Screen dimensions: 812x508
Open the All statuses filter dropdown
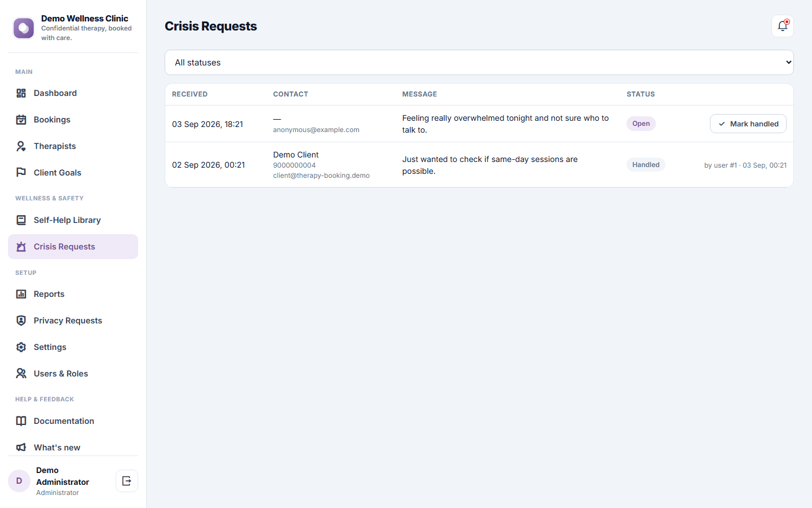pos(479,63)
